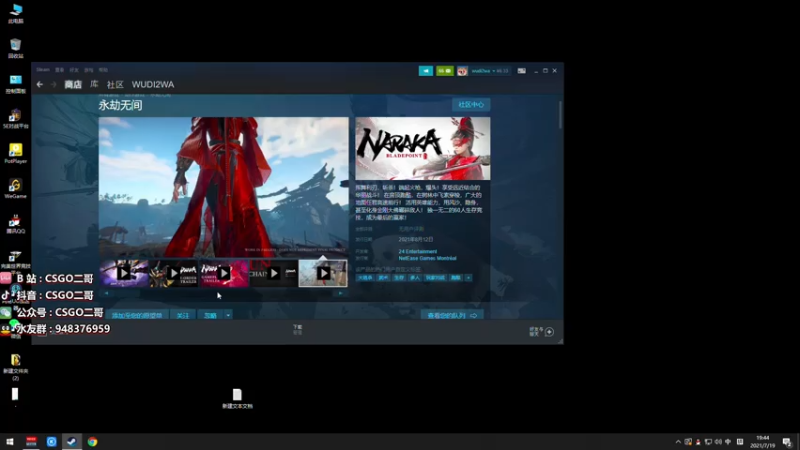Click the 关注 follow button
The width and height of the screenshot is (800, 450).
183,315
